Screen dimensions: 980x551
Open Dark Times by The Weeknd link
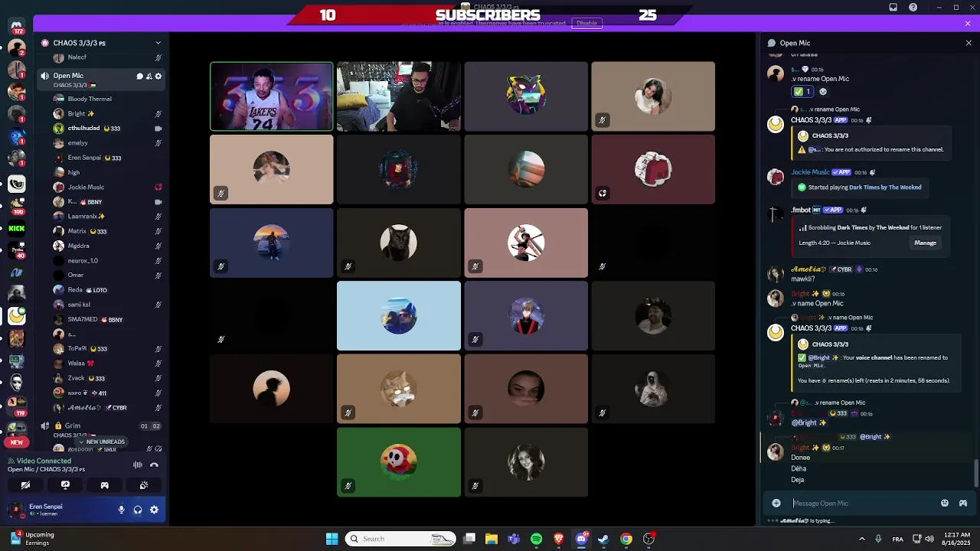click(884, 187)
